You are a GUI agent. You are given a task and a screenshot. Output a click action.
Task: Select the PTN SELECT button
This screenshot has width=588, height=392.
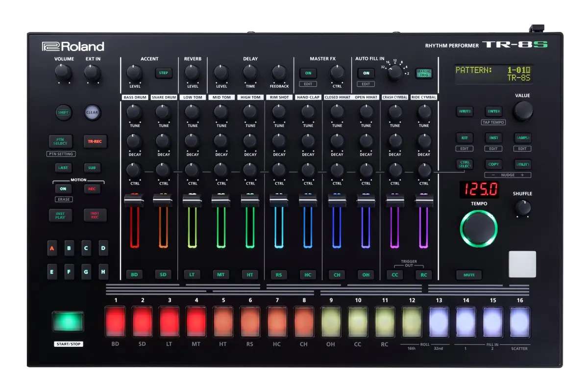pyautogui.click(x=60, y=141)
